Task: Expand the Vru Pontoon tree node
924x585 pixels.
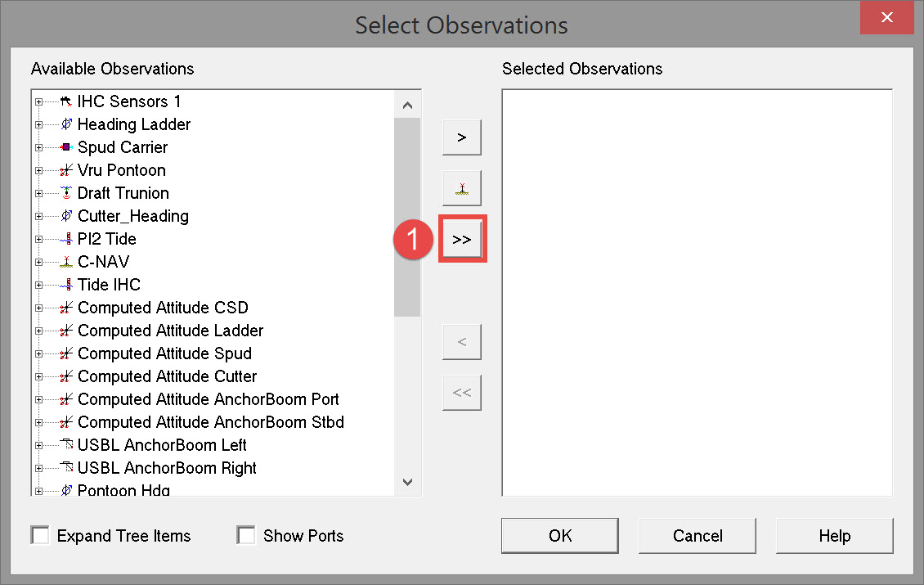Action: [x=38, y=170]
